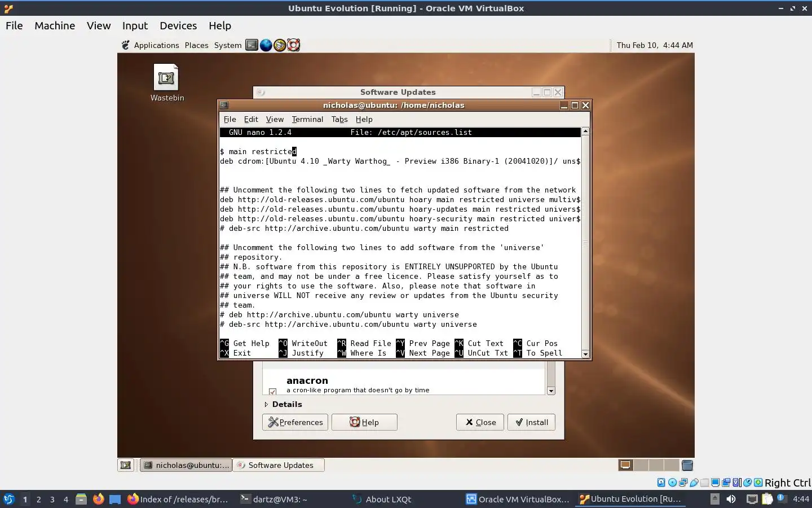Open the VirtualBox Devices menu
Image resolution: width=812 pixels, height=508 pixels.
(x=178, y=25)
